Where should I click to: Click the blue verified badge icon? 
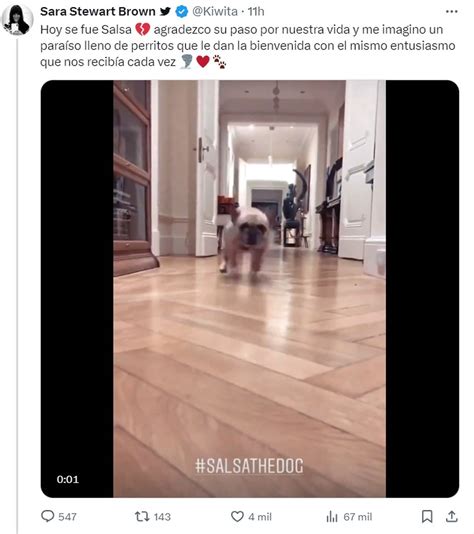tap(181, 12)
